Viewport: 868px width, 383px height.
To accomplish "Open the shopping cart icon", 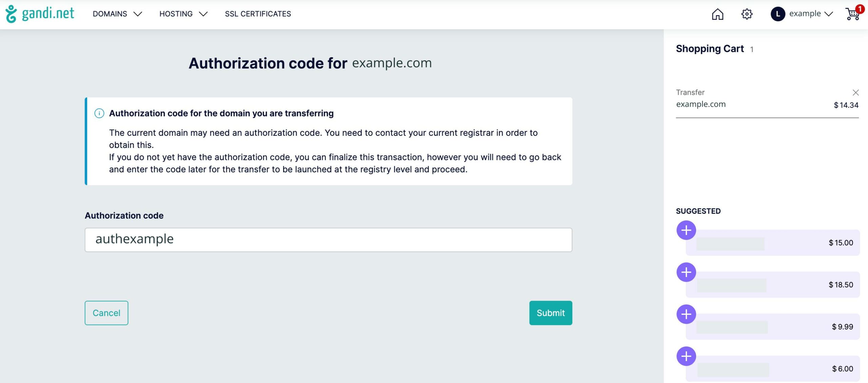I will pyautogui.click(x=853, y=14).
